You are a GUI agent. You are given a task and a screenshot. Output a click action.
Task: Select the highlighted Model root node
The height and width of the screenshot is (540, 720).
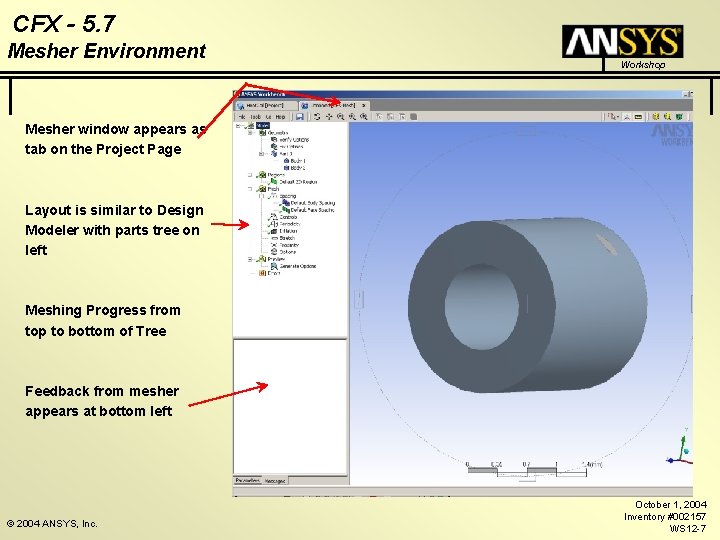click(x=263, y=125)
